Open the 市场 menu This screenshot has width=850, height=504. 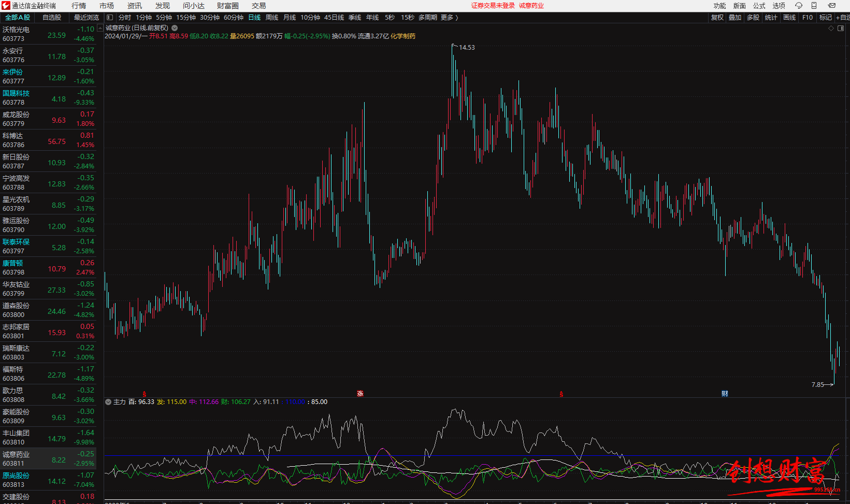107,6
